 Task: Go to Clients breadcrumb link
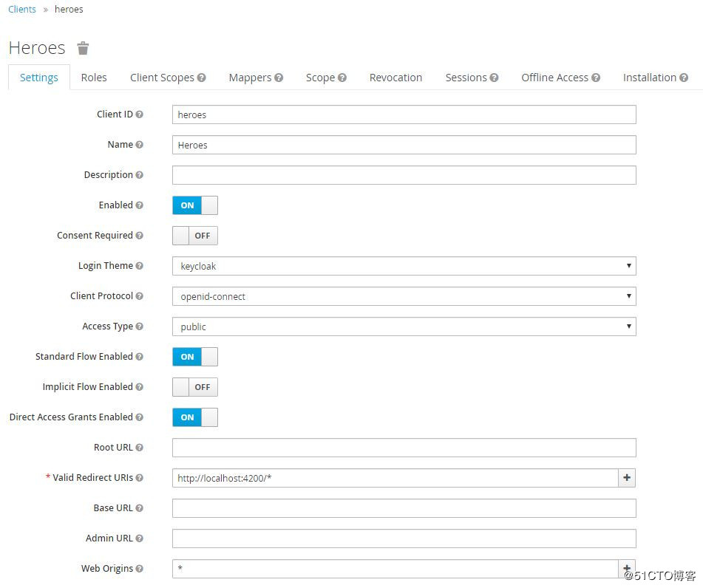point(22,10)
